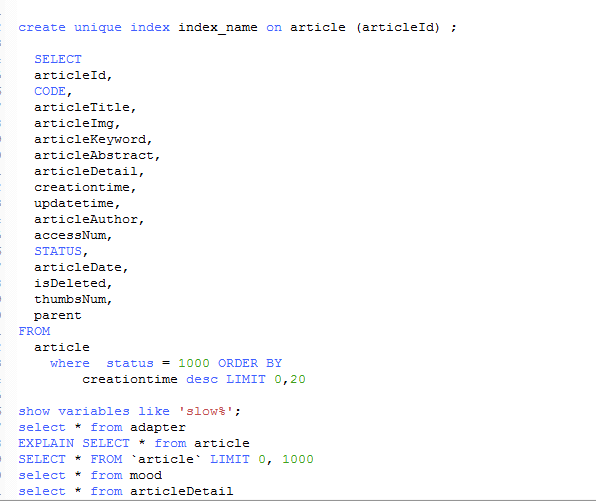Click the 'articleDetail,' column line
This screenshot has height=501, width=596.
(x=89, y=171)
